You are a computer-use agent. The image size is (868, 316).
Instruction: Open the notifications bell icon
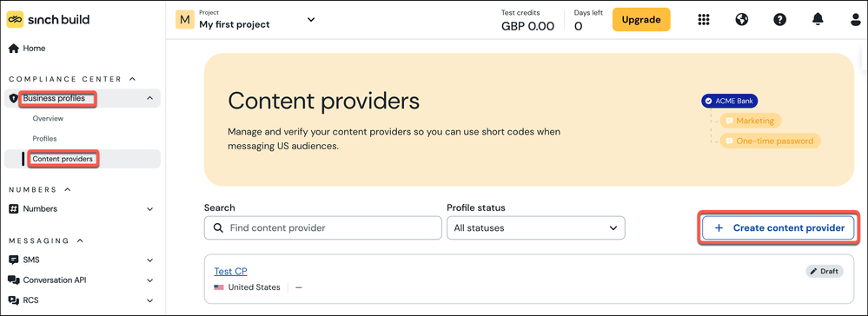818,19
